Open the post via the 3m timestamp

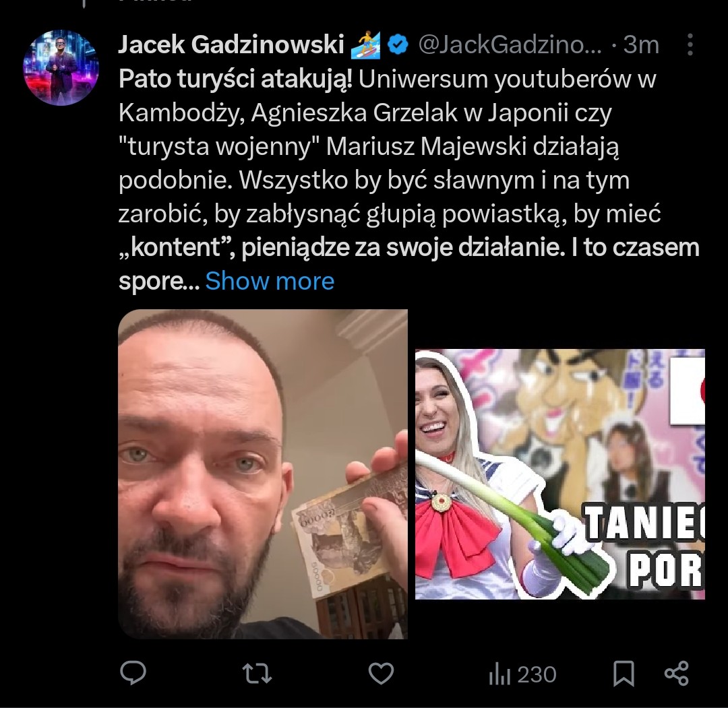tap(641, 44)
